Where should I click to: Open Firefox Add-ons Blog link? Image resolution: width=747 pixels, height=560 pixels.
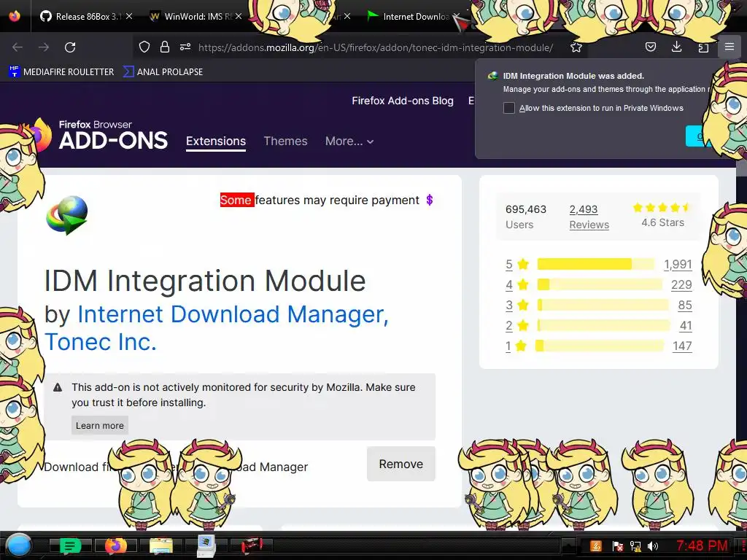[x=403, y=101]
